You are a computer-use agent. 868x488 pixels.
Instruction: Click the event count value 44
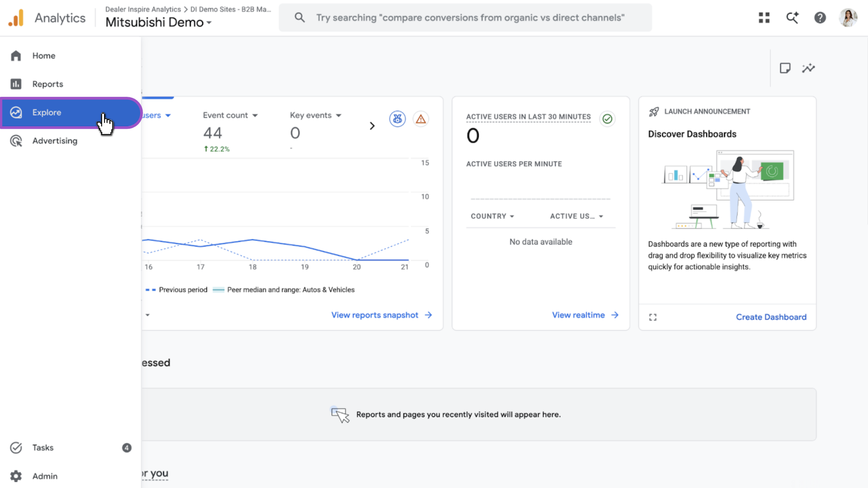(x=213, y=133)
